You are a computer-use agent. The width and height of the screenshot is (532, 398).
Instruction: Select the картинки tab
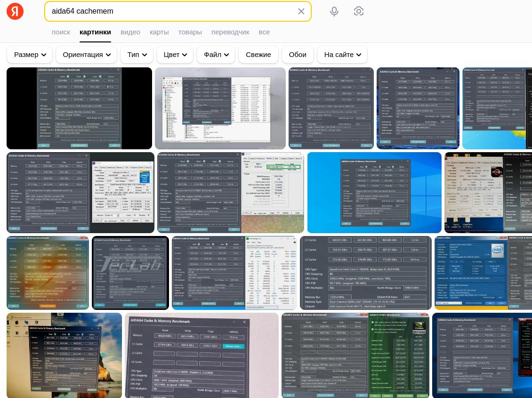(x=96, y=32)
